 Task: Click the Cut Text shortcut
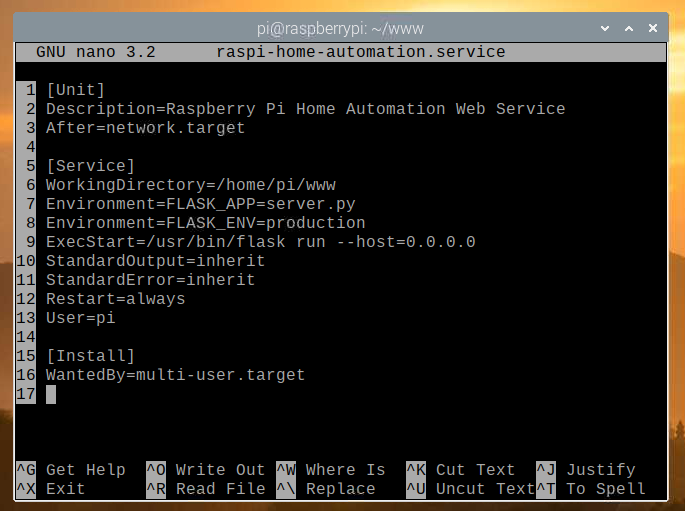[x=475, y=470]
